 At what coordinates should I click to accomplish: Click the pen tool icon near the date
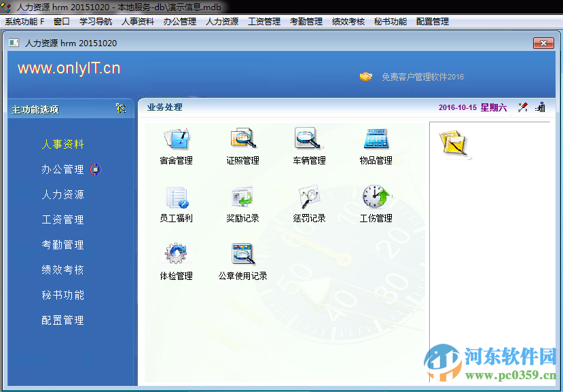[x=523, y=107]
